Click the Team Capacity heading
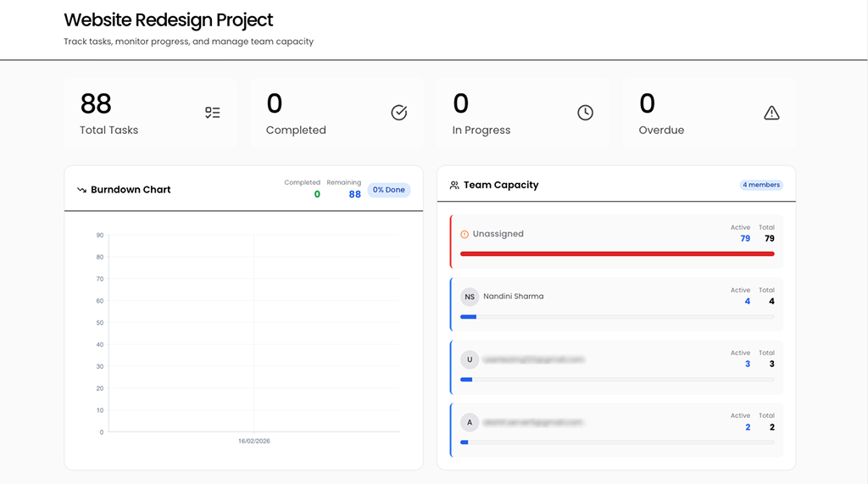The height and width of the screenshot is (484, 868). (501, 185)
